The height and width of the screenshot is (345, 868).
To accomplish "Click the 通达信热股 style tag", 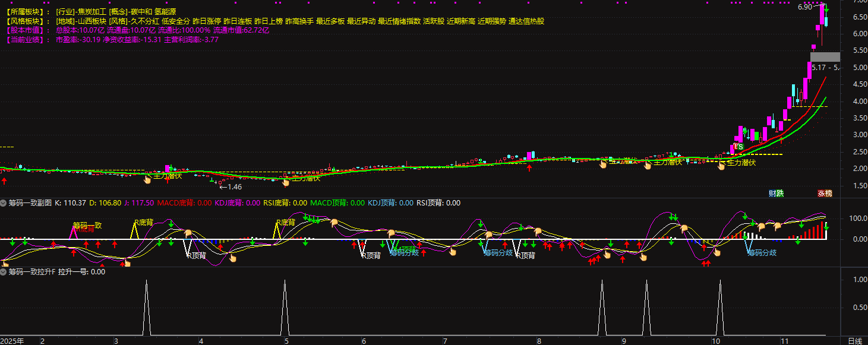I will pyautogui.click(x=526, y=21).
